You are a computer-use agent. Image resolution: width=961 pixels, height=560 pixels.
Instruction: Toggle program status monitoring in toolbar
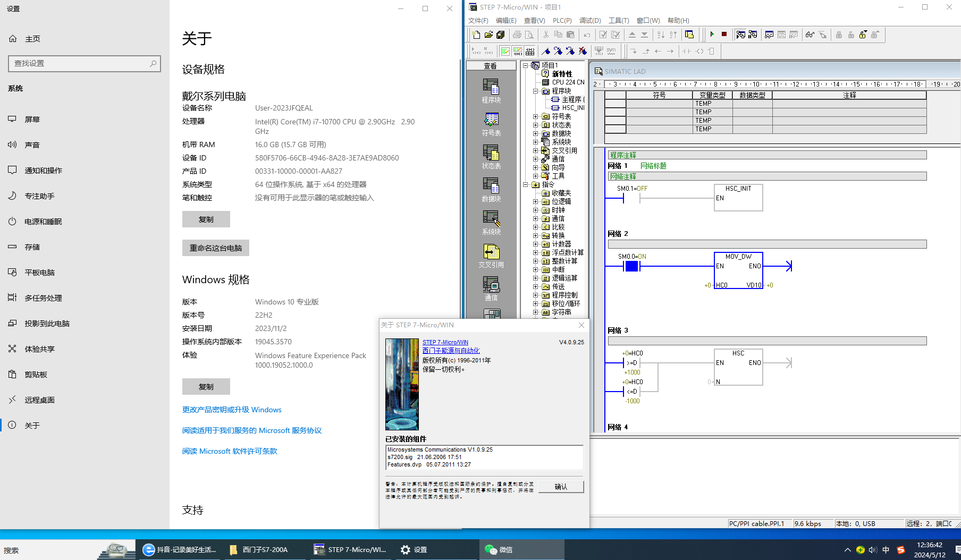pyautogui.click(x=740, y=35)
